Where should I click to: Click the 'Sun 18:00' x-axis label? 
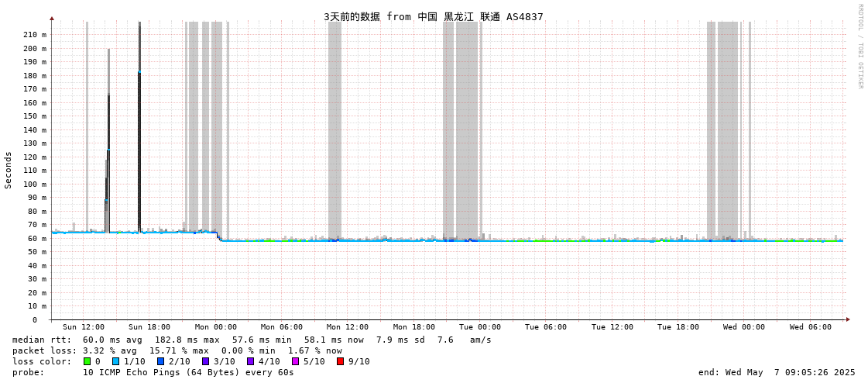click(149, 327)
